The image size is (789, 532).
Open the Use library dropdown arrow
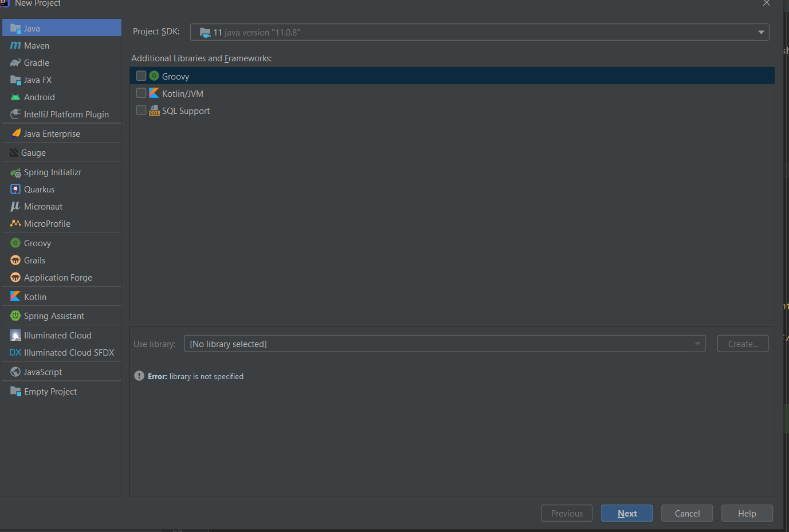pyautogui.click(x=697, y=344)
